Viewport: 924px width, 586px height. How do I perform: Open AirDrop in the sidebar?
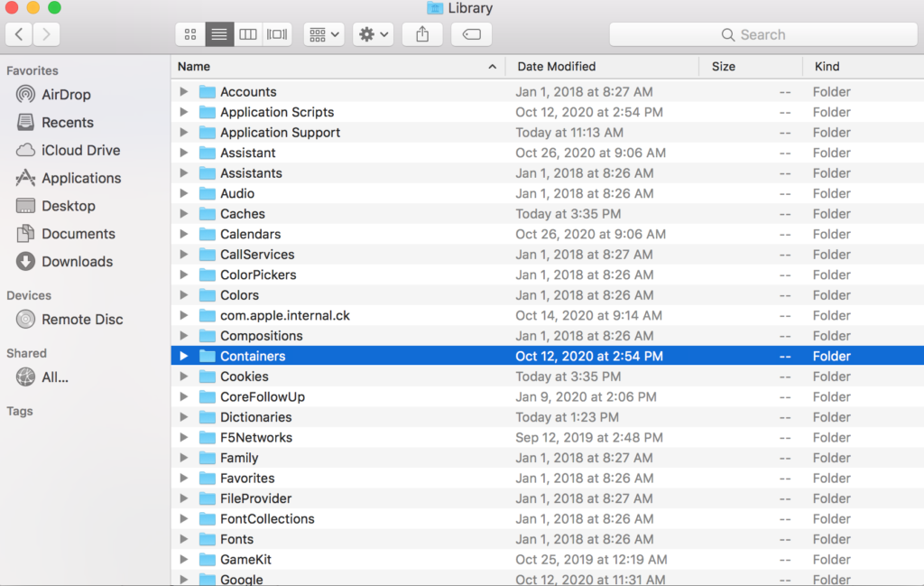66,95
